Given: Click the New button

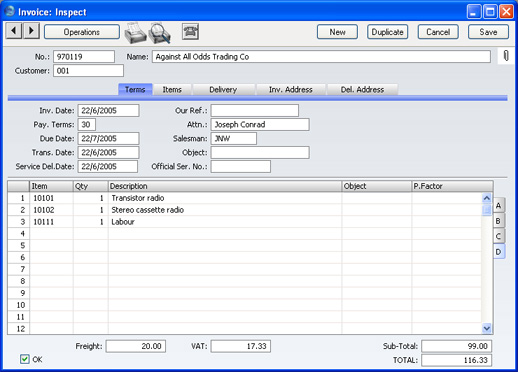Looking at the screenshot, I should tap(337, 32).
